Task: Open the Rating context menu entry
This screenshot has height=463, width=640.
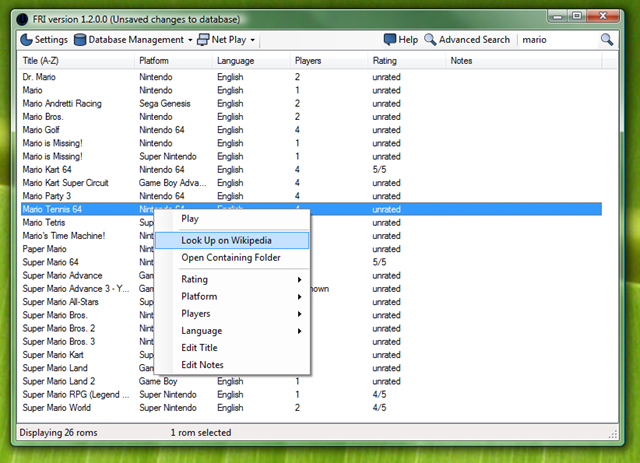Action: point(232,280)
